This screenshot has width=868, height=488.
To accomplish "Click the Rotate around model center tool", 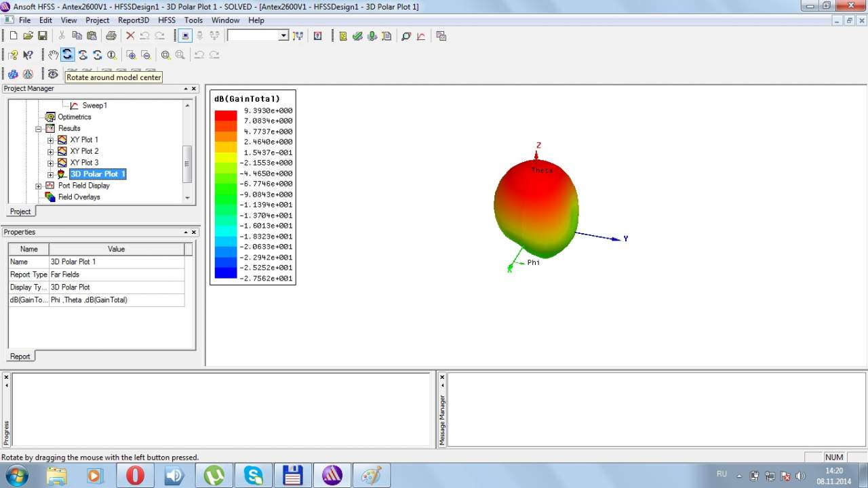I will click(x=67, y=55).
